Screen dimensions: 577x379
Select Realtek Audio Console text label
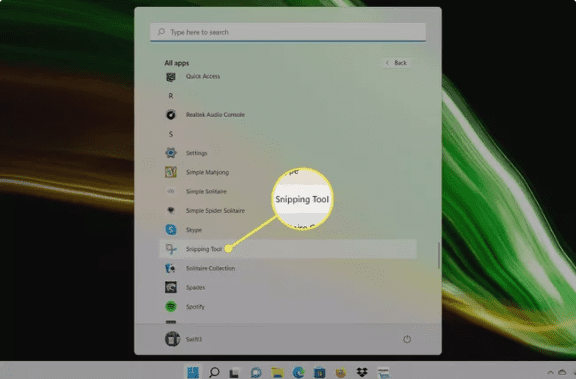[x=215, y=115]
